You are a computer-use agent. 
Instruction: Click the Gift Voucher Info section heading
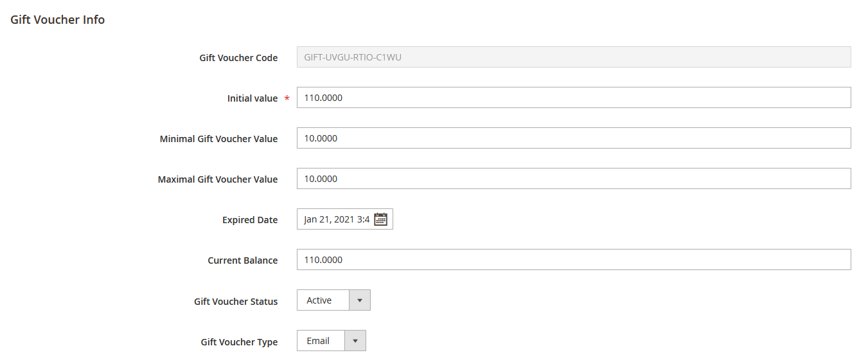pyautogui.click(x=58, y=20)
